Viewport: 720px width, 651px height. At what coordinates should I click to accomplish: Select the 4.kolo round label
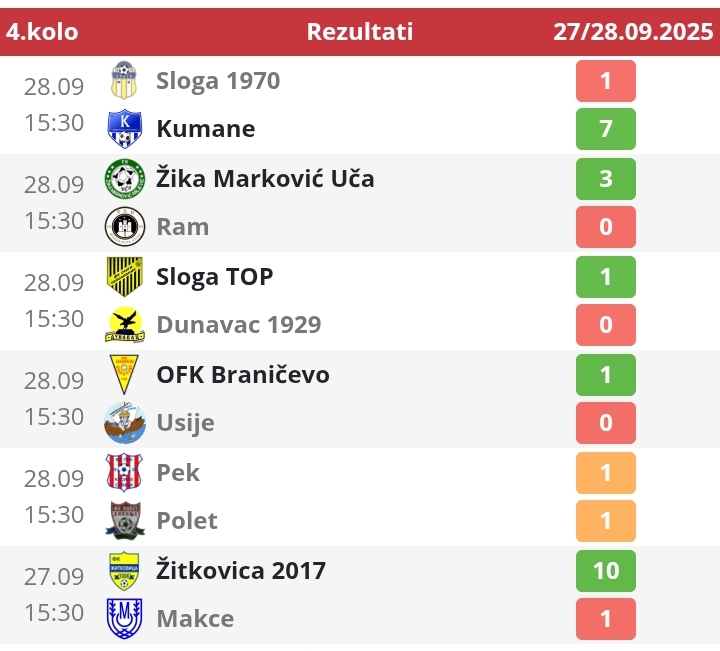(x=42, y=32)
